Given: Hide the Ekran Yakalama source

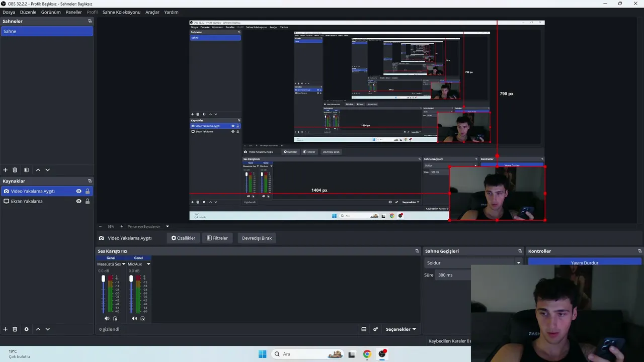Looking at the screenshot, I should click(x=78, y=201).
